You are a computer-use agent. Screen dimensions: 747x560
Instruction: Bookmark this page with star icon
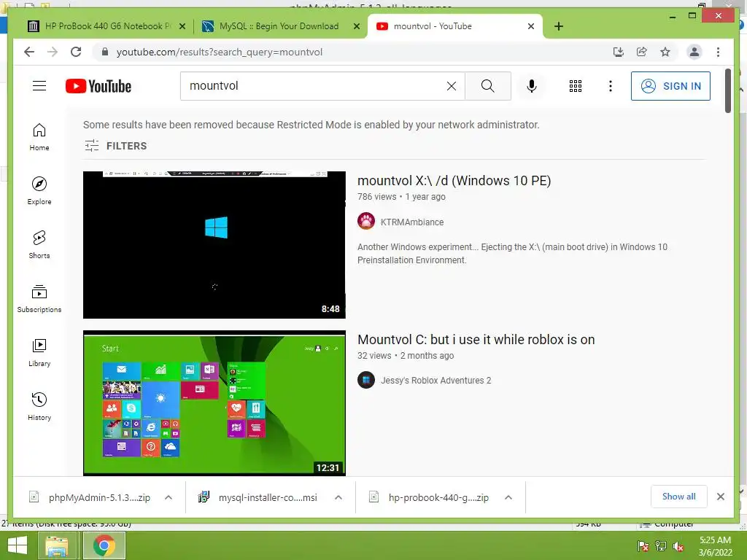coord(665,52)
